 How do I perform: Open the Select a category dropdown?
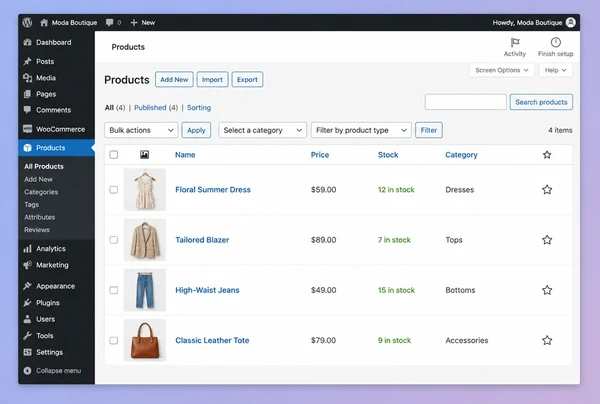tap(262, 130)
